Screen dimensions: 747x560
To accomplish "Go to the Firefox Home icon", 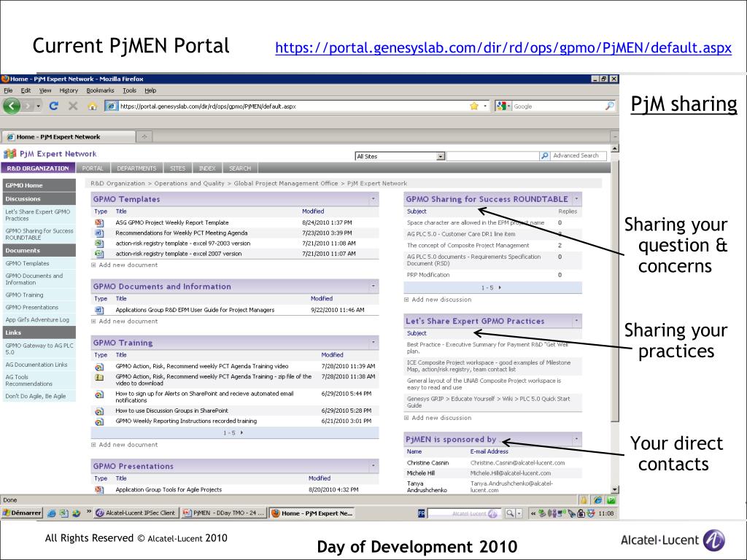I will [x=93, y=106].
